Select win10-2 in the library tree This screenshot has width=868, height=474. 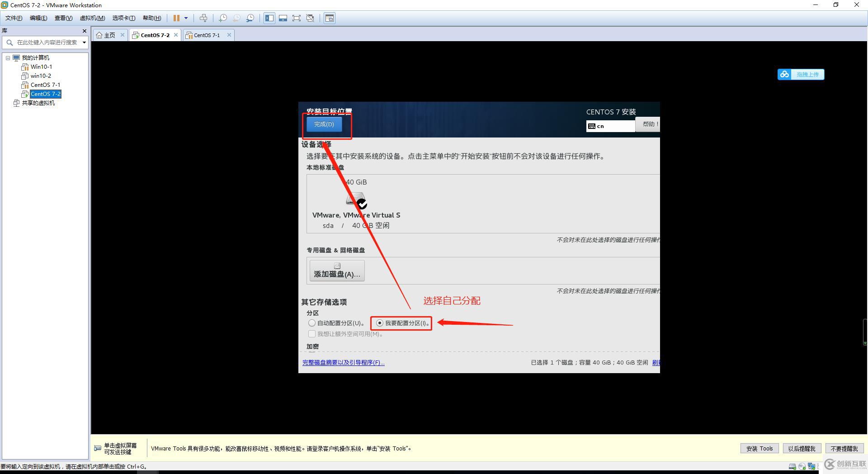tap(41, 76)
